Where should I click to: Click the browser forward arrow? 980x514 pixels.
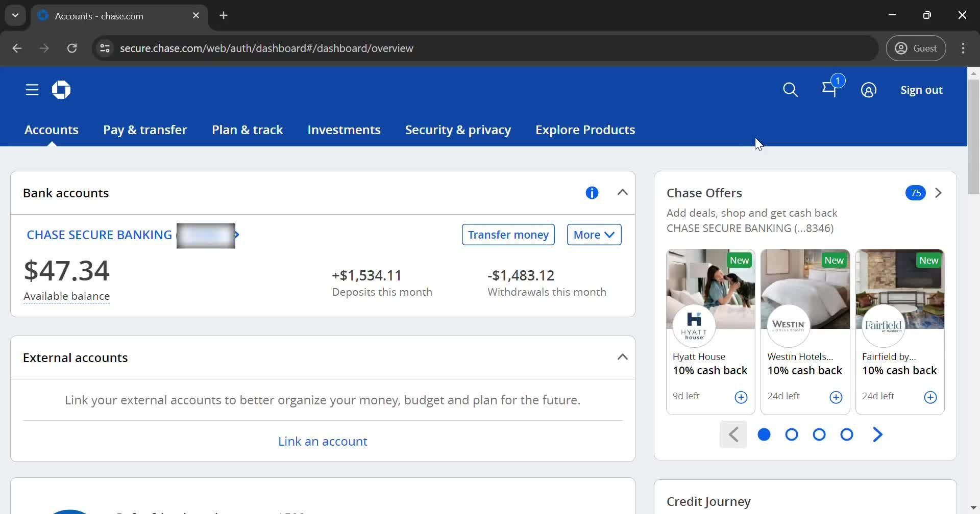44,48
